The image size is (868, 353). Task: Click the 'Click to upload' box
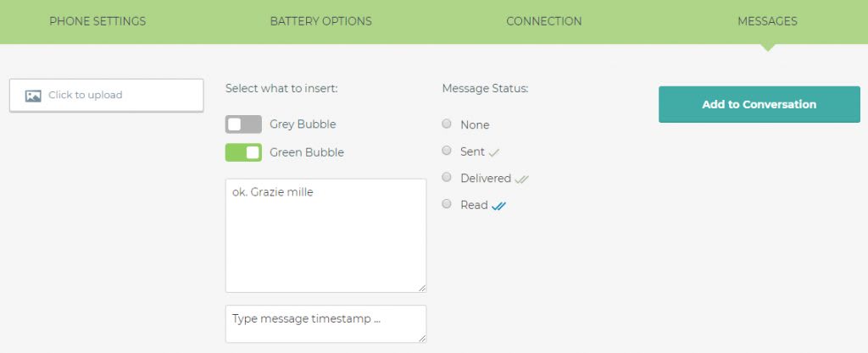point(106,95)
